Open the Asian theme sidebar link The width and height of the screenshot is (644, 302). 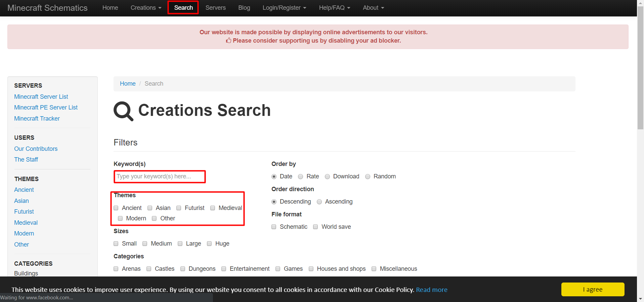[22, 201]
